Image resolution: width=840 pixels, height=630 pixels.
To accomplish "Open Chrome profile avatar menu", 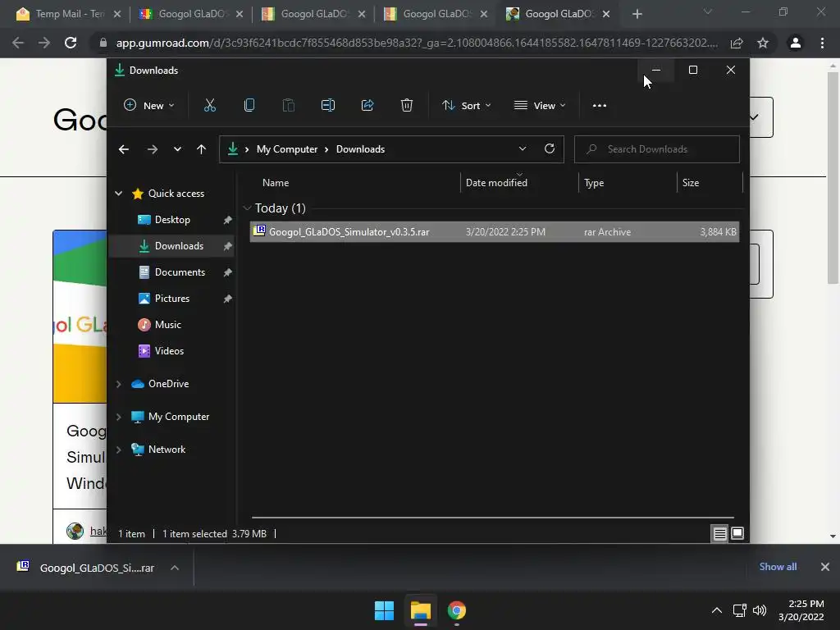I will coord(796,43).
